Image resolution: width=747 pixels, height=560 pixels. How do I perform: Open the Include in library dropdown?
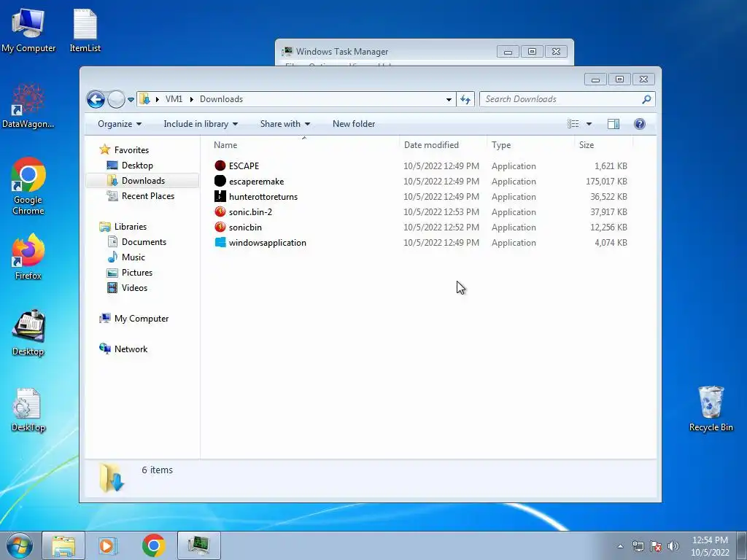pyautogui.click(x=201, y=124)
